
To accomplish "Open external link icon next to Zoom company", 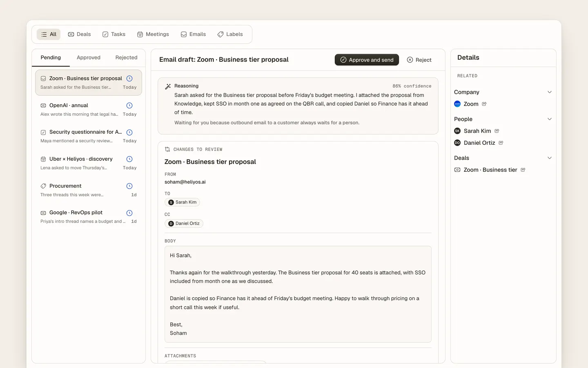I will tap(484, 104).
